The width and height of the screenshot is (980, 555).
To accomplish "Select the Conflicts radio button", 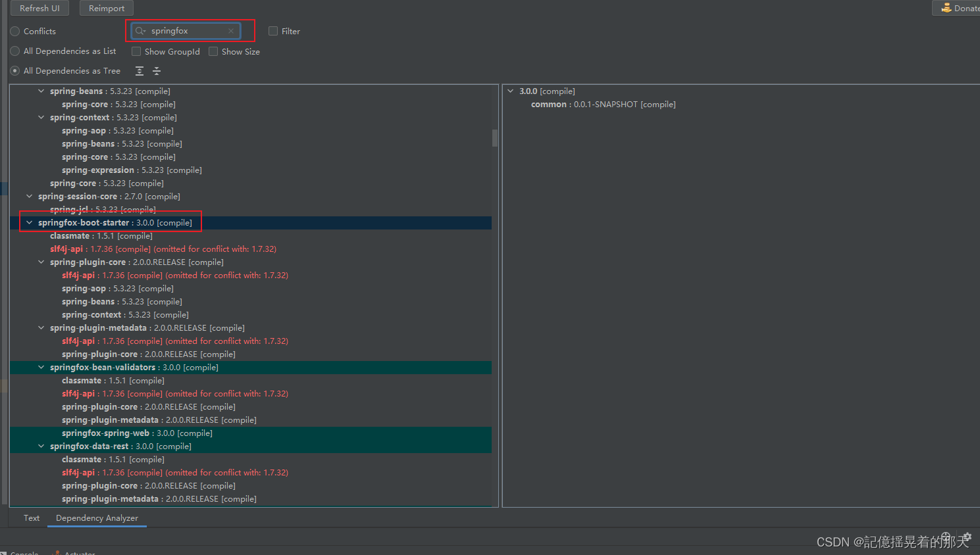I will coord(14,30).
